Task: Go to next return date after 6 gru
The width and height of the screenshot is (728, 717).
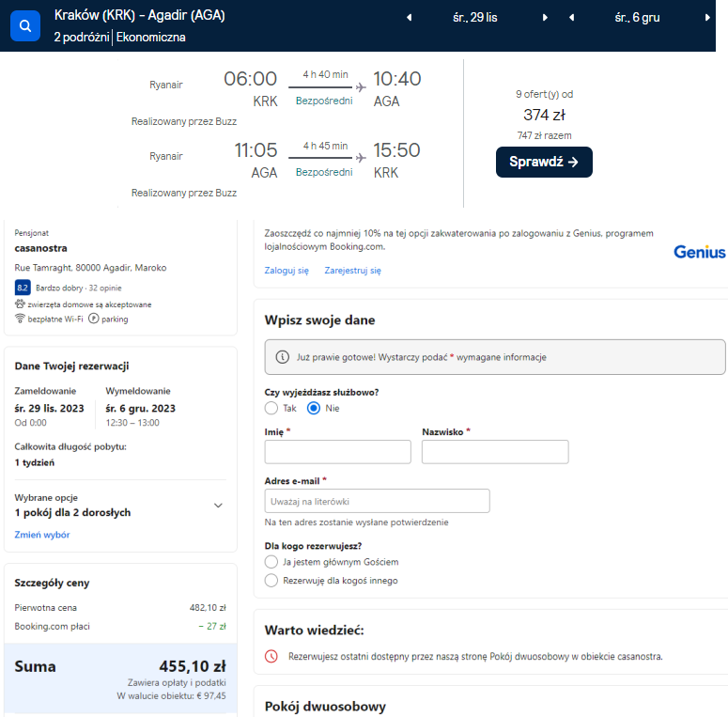Action: [x=707, y=18]
